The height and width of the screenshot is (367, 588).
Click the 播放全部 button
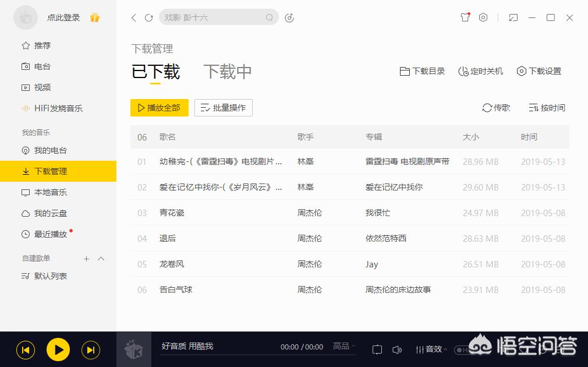click(160, 108)
